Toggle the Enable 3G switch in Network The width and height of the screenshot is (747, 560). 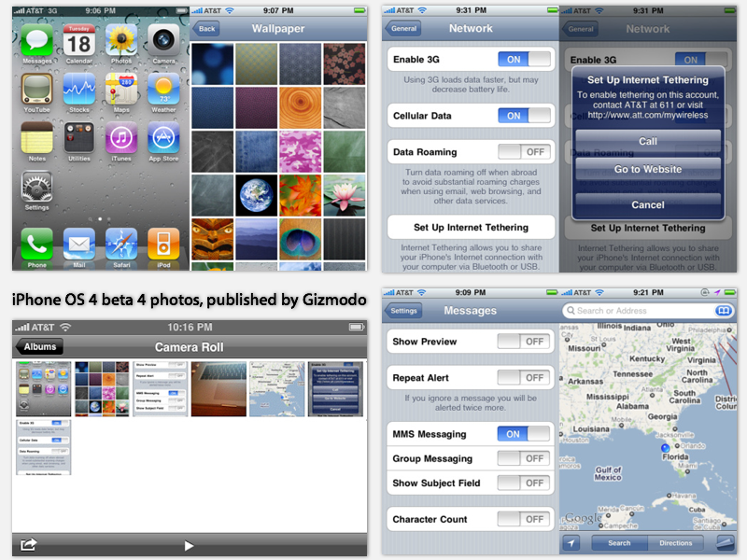524,59
